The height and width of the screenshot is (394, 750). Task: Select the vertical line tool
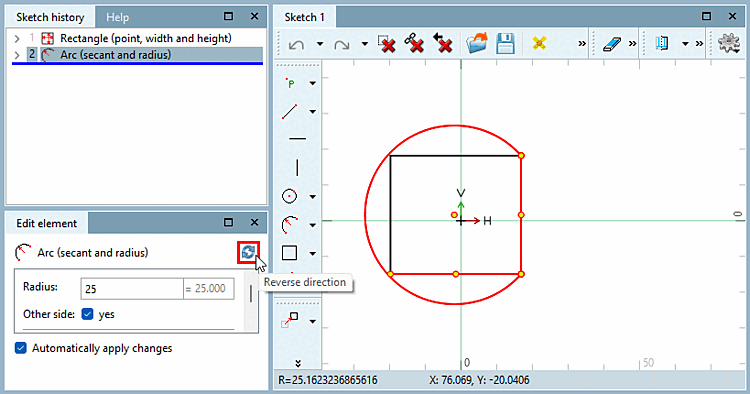(298, 168)
